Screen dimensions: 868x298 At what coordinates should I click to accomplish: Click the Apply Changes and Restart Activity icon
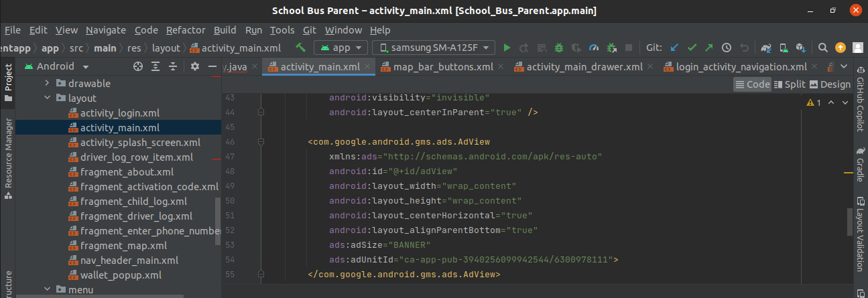pos(524,48)
